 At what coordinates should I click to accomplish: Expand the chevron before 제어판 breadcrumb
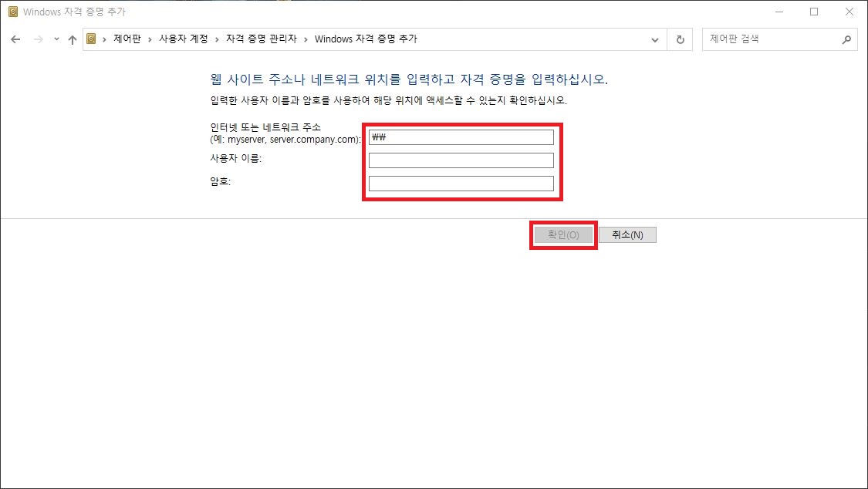coord(104,39)
